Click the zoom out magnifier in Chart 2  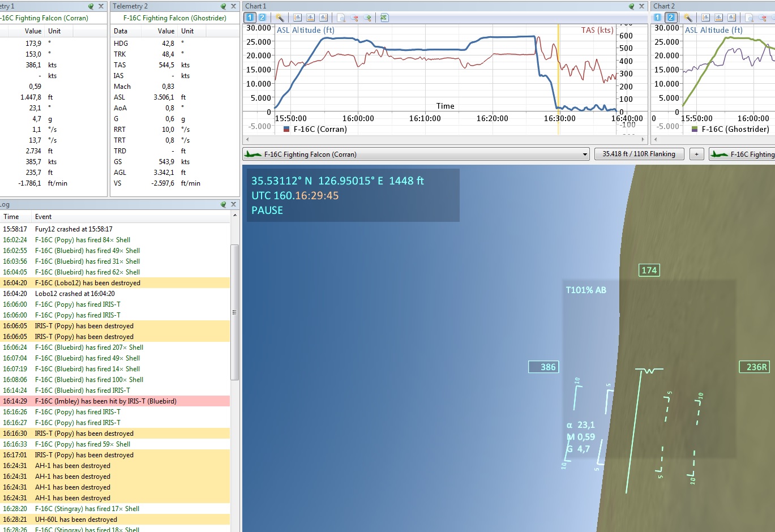[763, 18]
